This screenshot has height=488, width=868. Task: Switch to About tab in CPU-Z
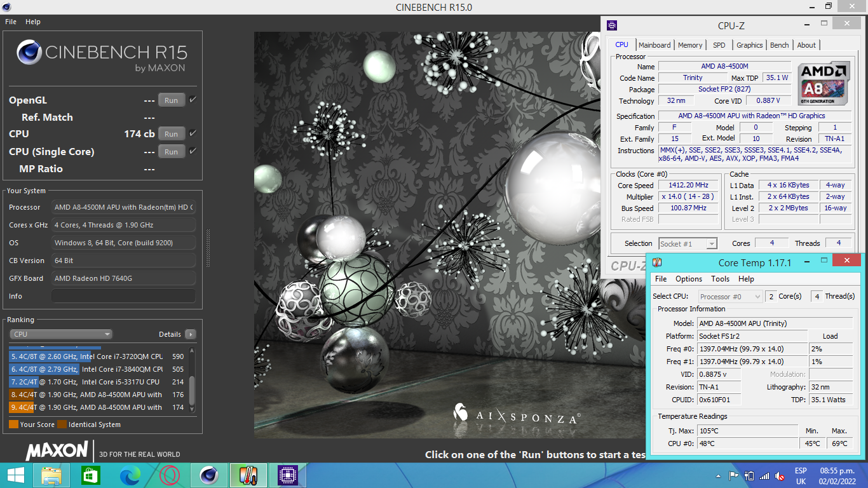806,45
